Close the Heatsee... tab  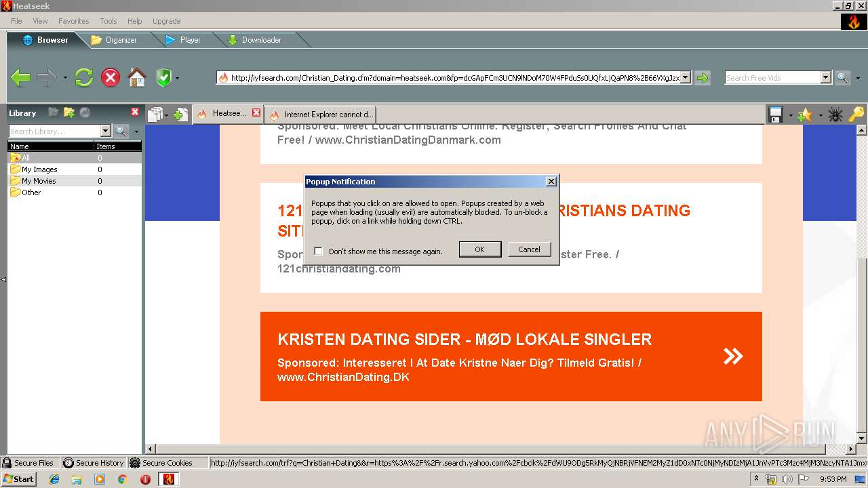[256, 113]
